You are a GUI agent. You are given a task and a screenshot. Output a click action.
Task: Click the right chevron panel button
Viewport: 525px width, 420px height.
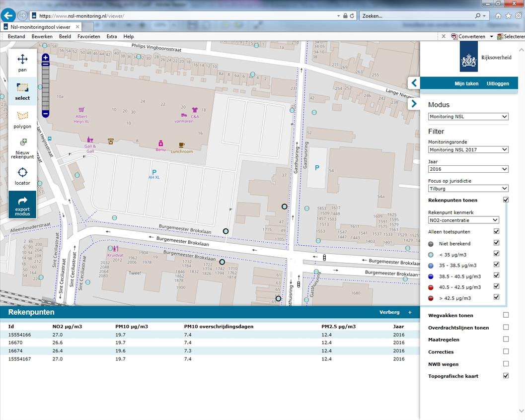pos(414,104)
